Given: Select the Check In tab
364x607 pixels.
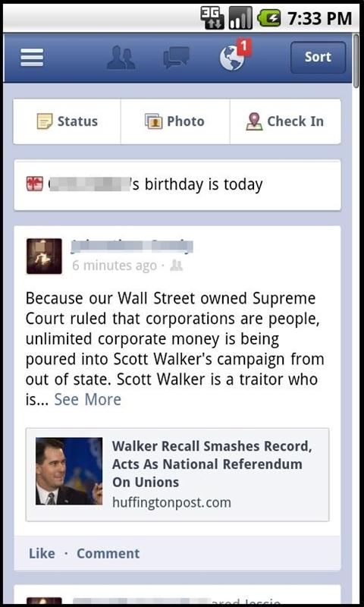Looking at the screenshot, I should (x=285, y=121).
